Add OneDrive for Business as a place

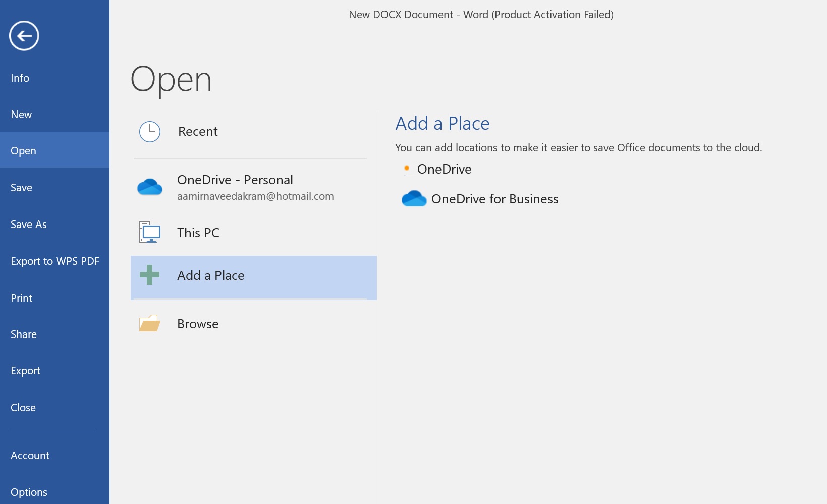tap(494, 199)
